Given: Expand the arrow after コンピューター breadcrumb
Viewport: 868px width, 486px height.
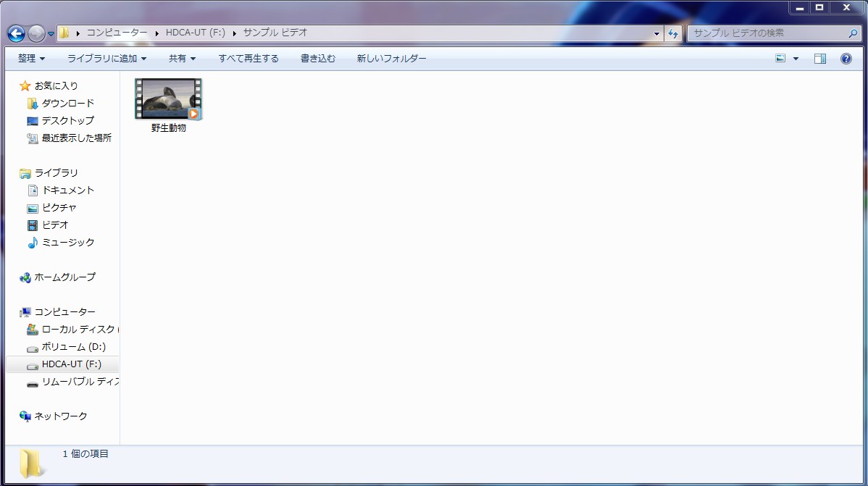Looking at the screenshot, I should pyautogui.click(x=157, y=33).
